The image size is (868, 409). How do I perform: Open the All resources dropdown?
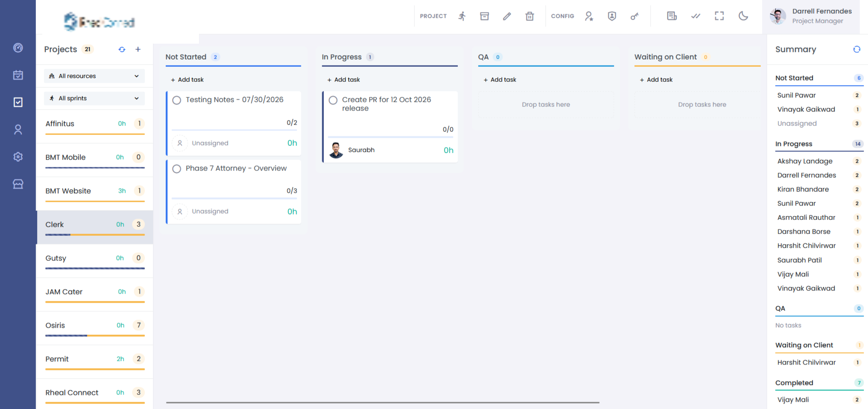point(94,76)
